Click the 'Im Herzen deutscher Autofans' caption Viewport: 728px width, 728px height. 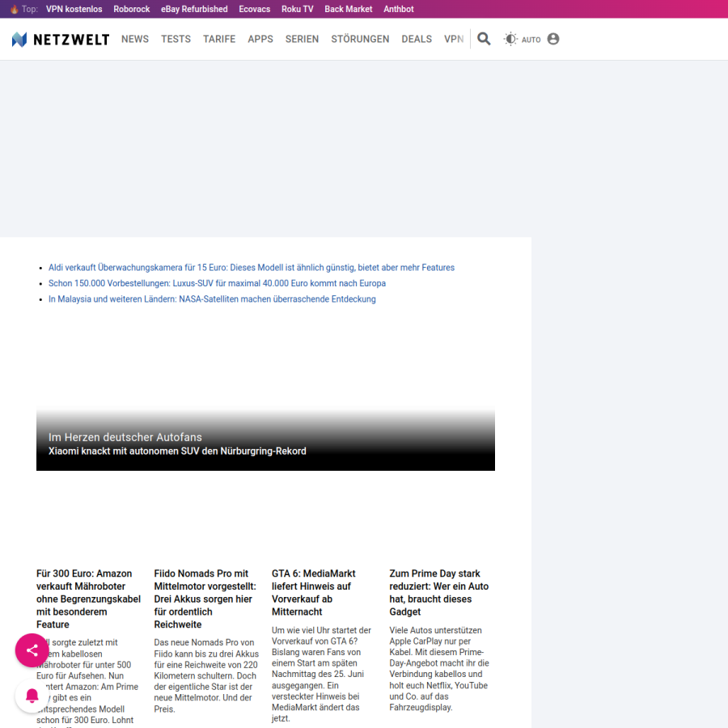pyautogui.click(x=125, y=437)
